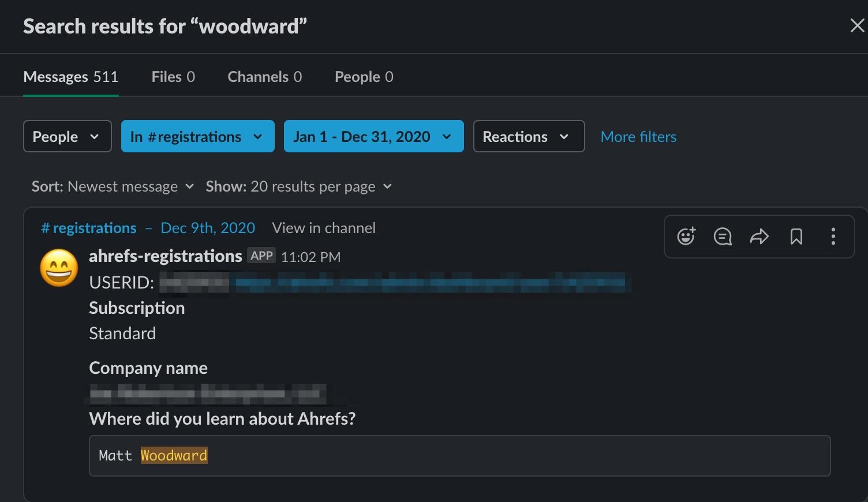868x502 pixels.
Task: Open the Reactions filter dropdown
Action: [529, 136]
